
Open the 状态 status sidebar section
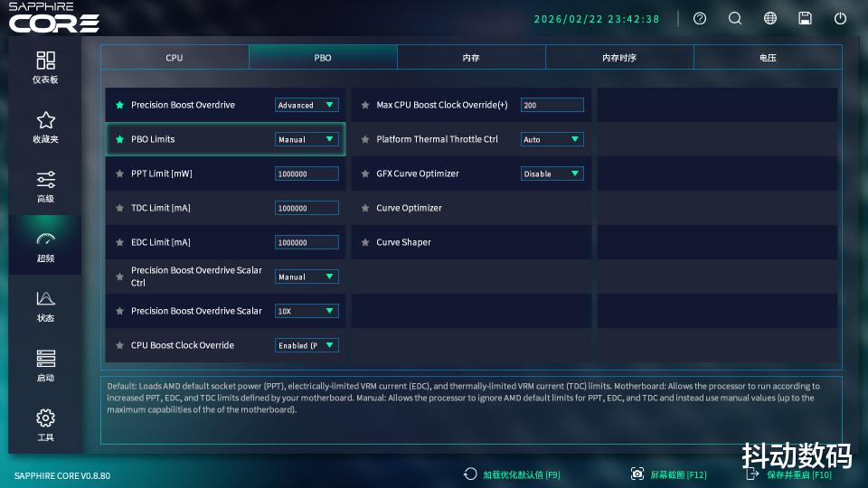click(45, 306)
